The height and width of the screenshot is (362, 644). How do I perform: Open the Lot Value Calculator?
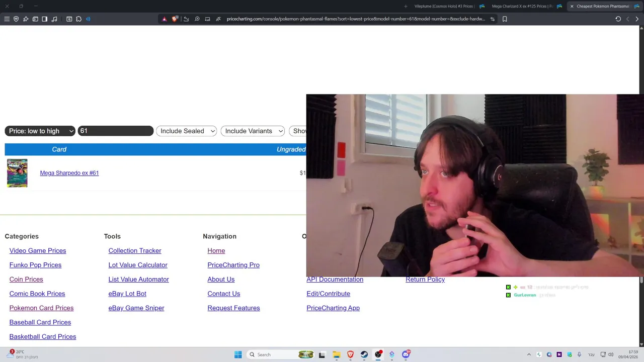tap(138, 265)
